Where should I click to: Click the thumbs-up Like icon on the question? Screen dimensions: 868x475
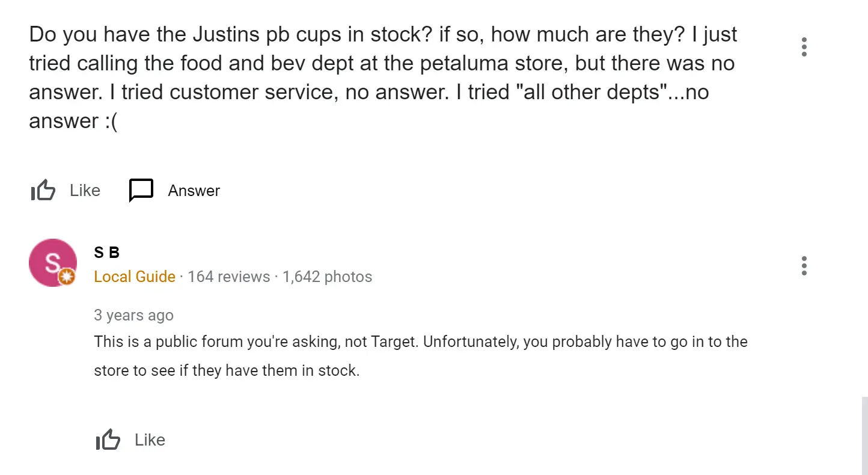tap(43, 190)
